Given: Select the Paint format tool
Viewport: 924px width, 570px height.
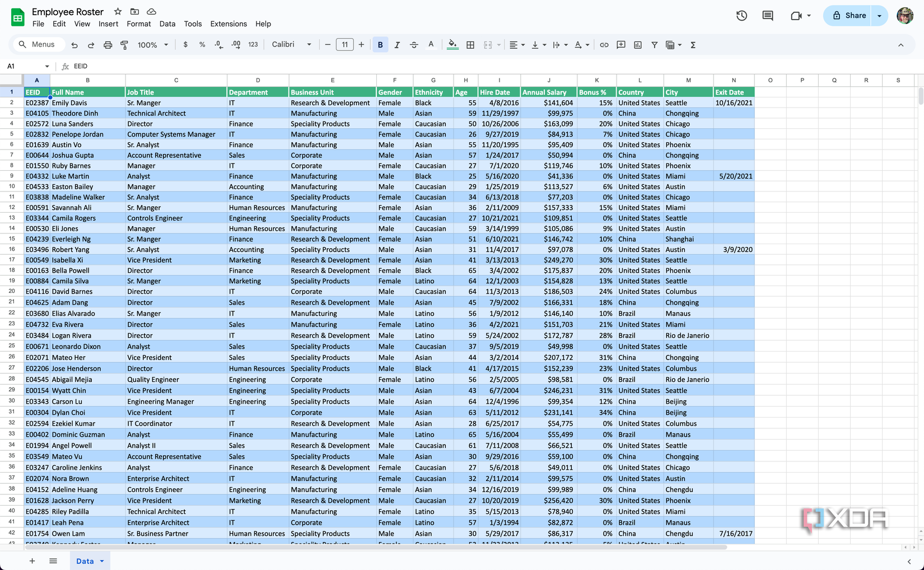Looking at the screenshot, I should pyautogui.click(x=124, y=45).
